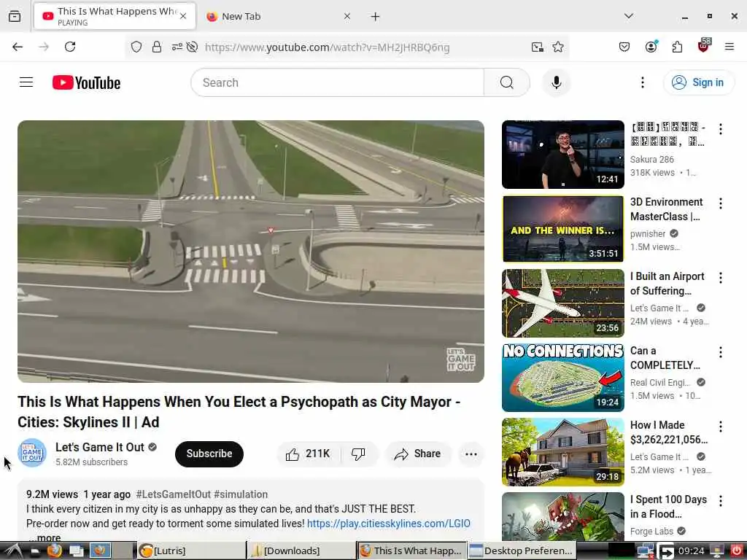
Task: Like the video with thumbs up
Action: (x=309, y=454)
